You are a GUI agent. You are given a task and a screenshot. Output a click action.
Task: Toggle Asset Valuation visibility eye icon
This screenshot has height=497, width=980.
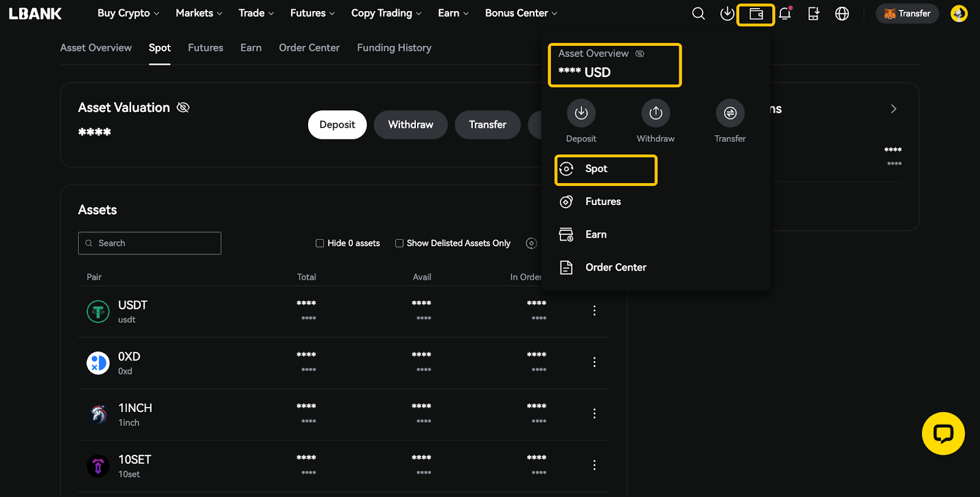tap(183, 108)
